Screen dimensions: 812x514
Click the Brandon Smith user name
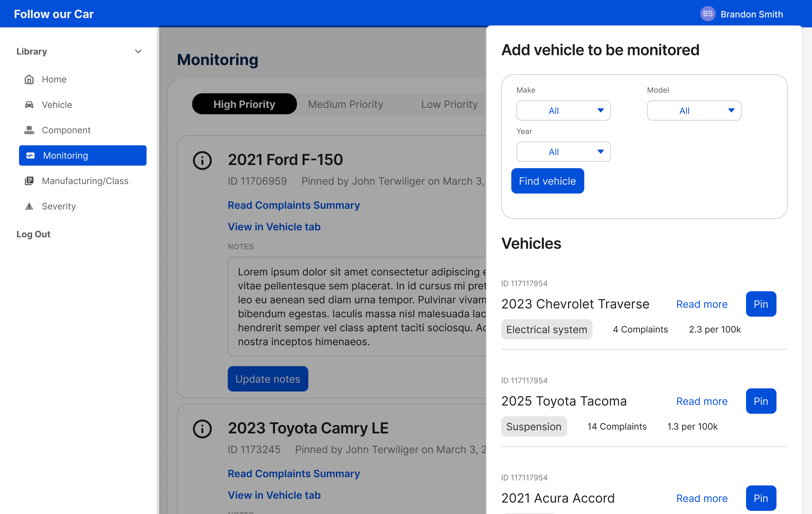tap(752, 14)
